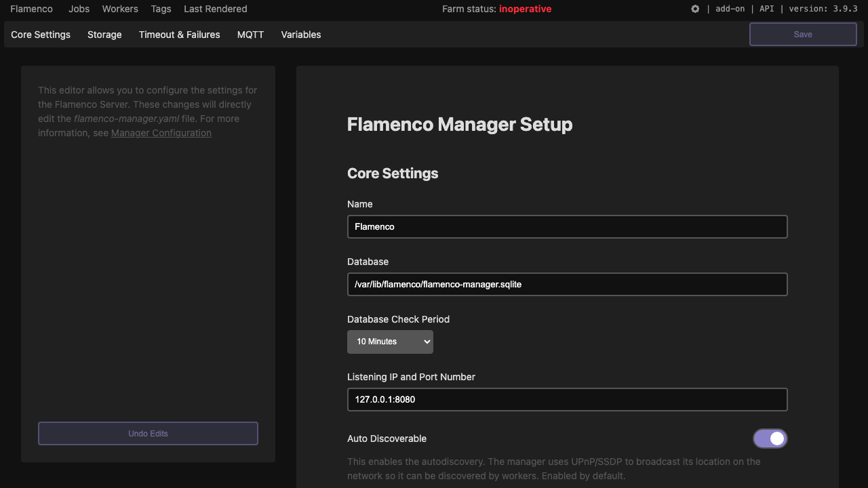Open the MQTT tab

(250, 35)
